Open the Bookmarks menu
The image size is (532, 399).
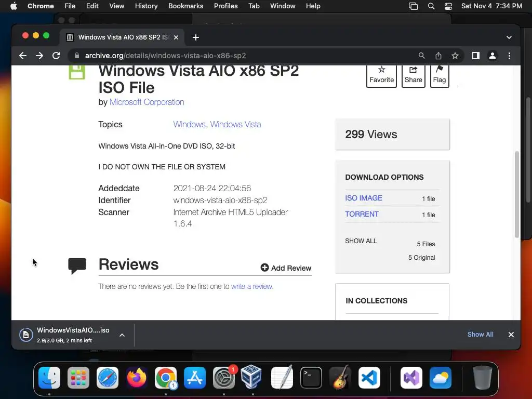(x=185, y=6)
